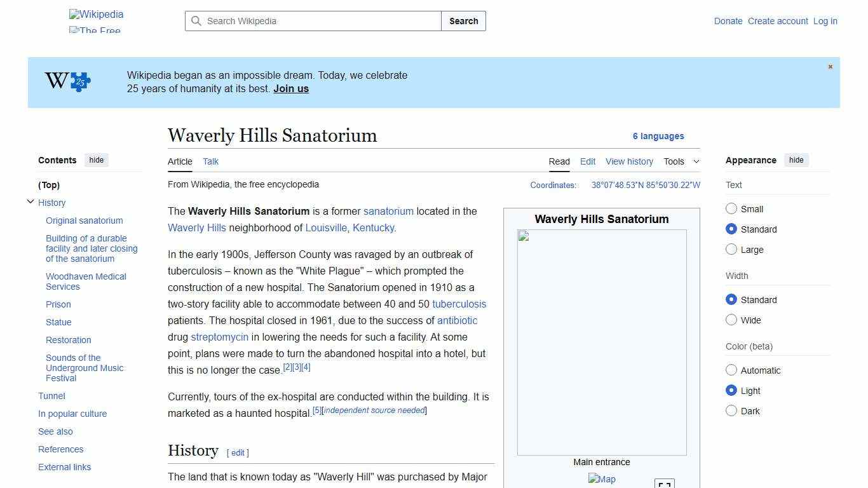Click the streptomycin link in the article
This screenshot has width=868, height=488.
pos(219,337)
